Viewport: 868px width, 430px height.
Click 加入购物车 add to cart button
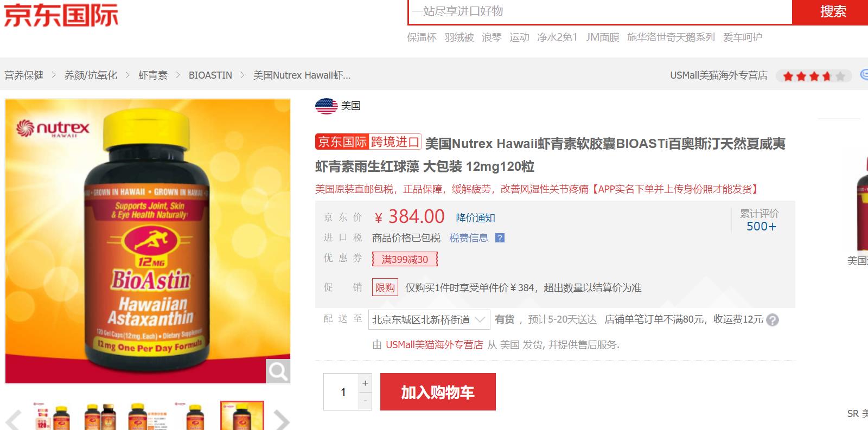[x=438, y=392]
